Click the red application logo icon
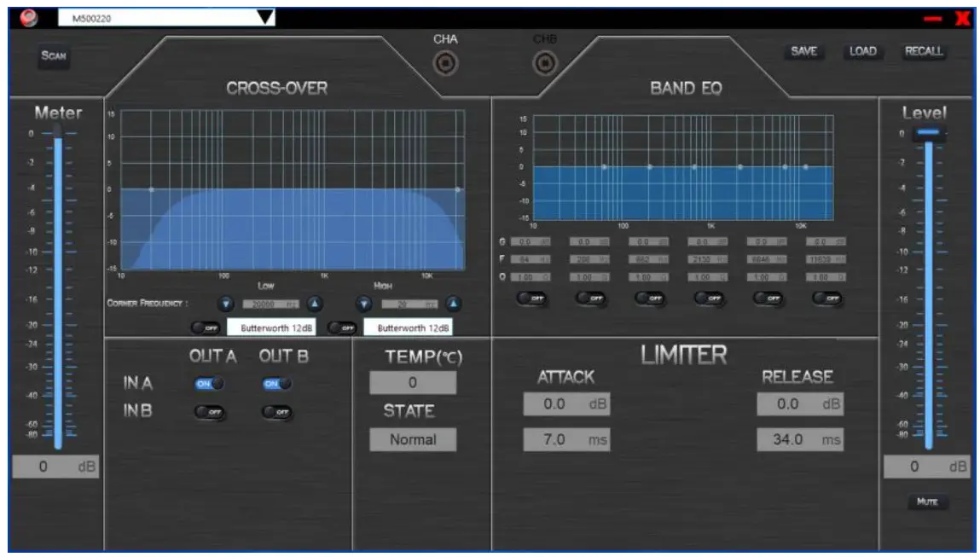This screenshot has height=557, width=980. 29,18
